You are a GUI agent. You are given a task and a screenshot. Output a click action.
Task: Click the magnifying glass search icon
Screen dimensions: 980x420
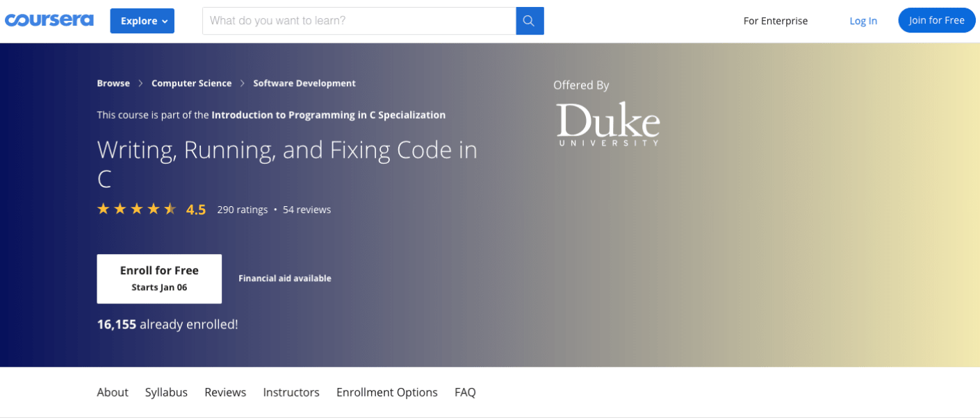pyautogui.click(x=529, y=21)
